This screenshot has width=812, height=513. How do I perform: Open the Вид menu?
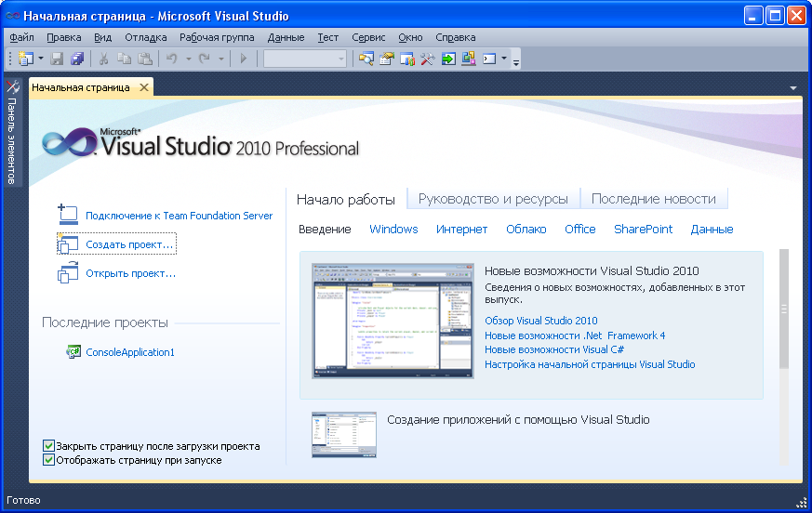click(x=102, y=37)
